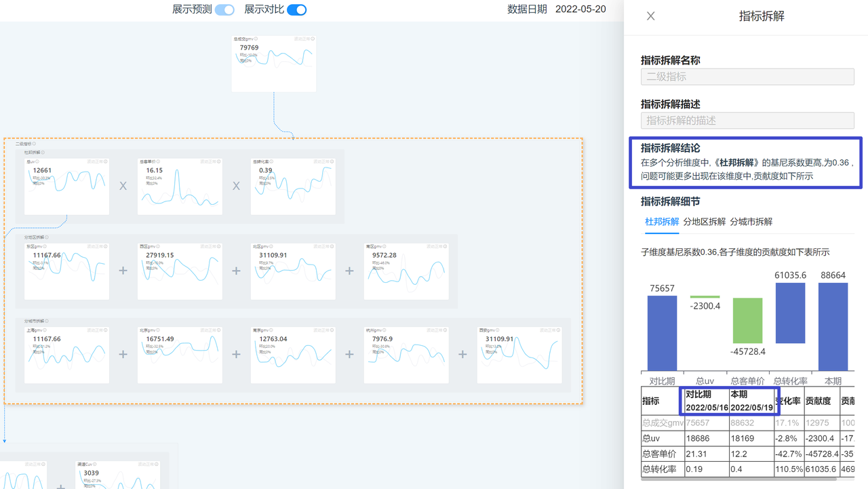Click the info icon next to 东区gmv card title
Viewport: 868px width, 489px height.
pos(45,247)
